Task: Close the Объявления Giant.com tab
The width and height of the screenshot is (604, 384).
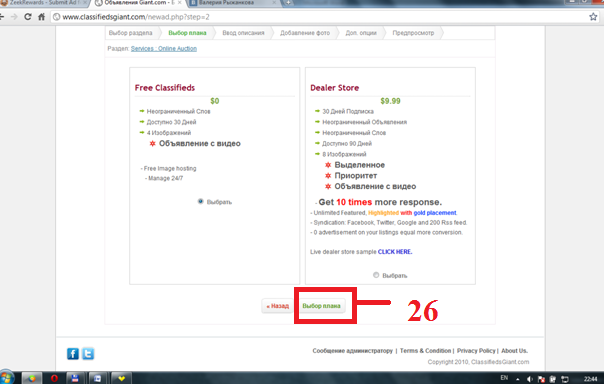Action: [180, 2]
